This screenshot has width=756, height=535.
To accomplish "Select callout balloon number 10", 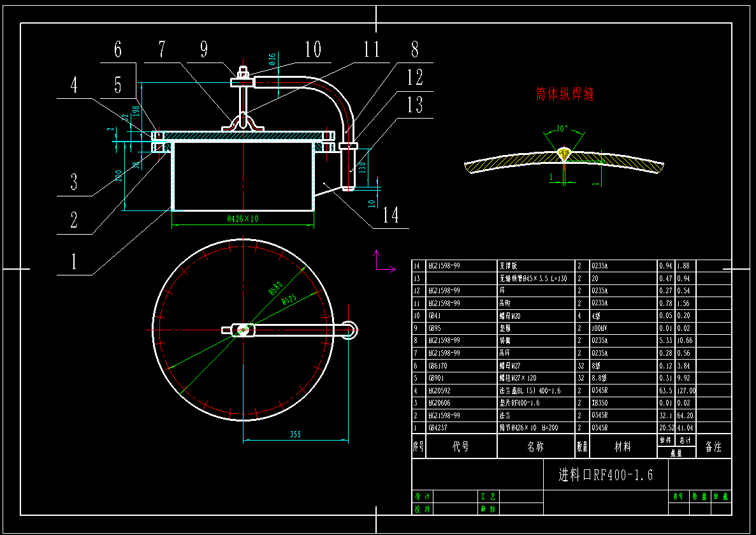I will point(313,48).
